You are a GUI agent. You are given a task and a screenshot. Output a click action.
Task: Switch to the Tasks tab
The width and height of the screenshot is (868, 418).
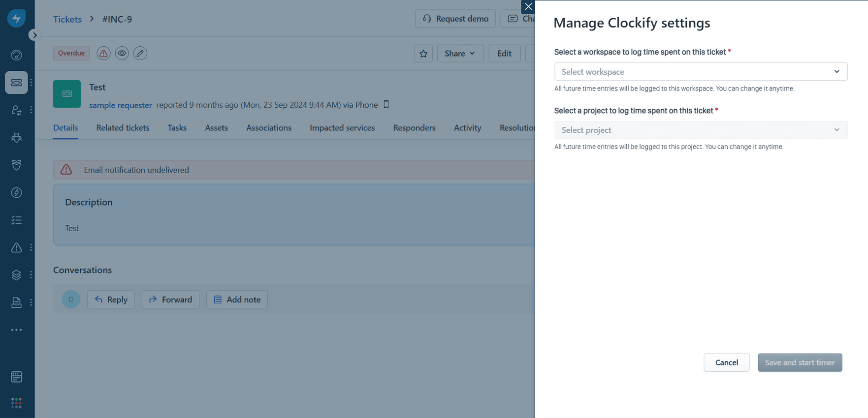[x=177, y=128]
